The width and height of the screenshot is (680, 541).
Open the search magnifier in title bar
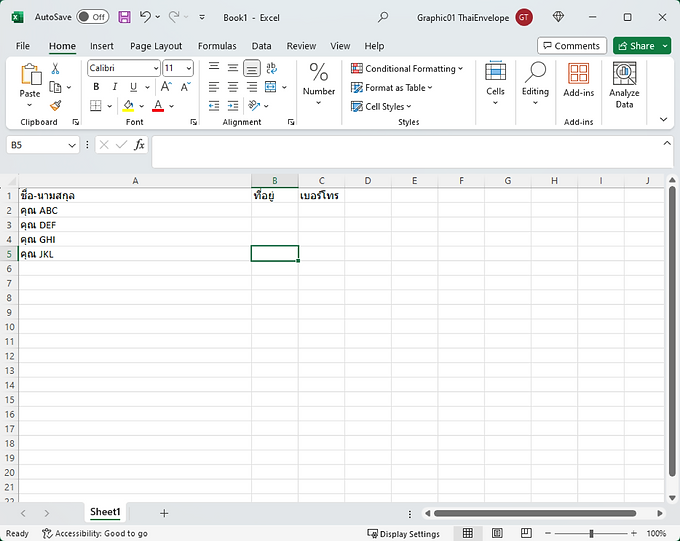tap(383, 17)
